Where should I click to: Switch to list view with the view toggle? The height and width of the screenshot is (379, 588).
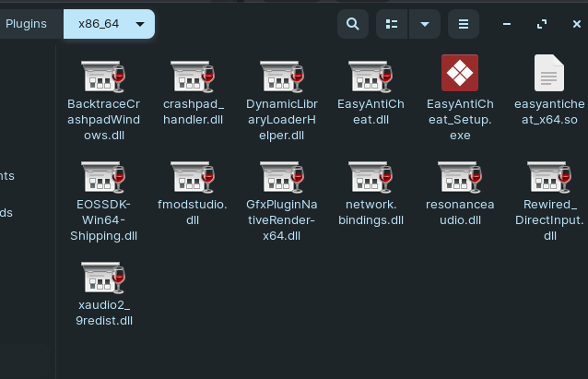392,24
